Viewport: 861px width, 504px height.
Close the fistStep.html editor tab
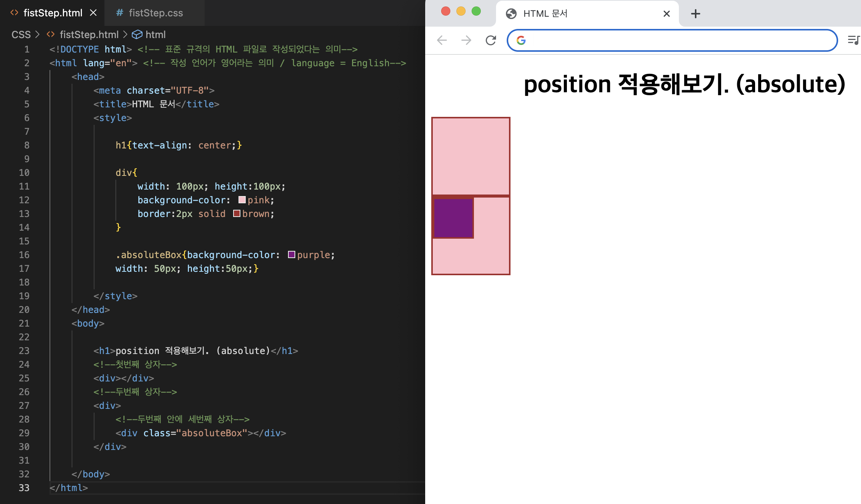(x=93, y=13)
